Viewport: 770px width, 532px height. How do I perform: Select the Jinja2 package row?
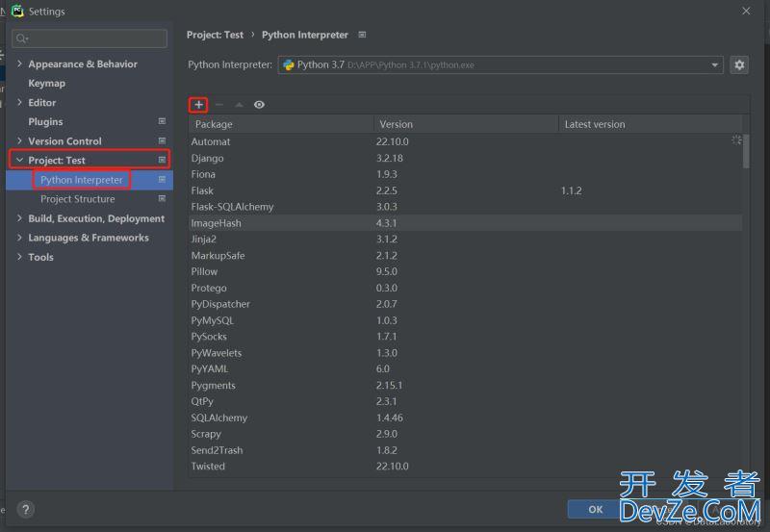466,239
